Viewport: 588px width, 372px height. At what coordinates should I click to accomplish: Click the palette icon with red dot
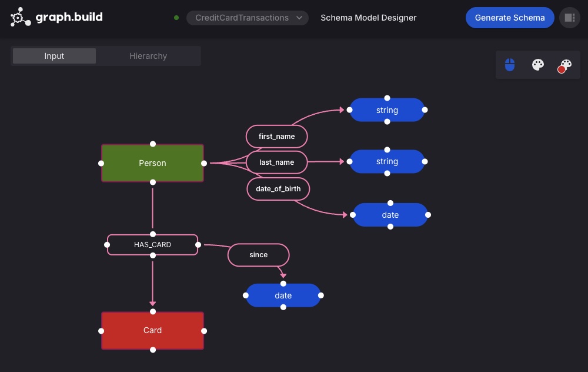(x=564, y=65)
